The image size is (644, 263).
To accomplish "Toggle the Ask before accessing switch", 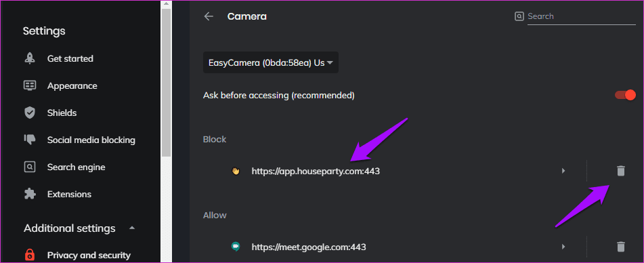I will tap(625, 96).
